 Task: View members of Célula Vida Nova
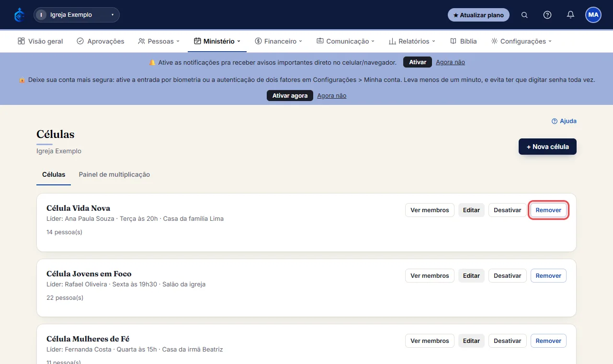[430, 210]
